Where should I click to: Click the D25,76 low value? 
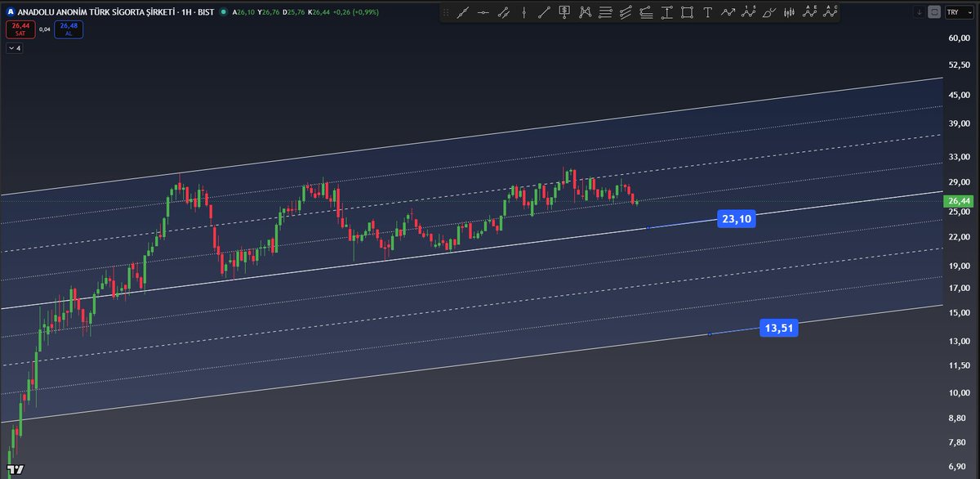point(294,12)
